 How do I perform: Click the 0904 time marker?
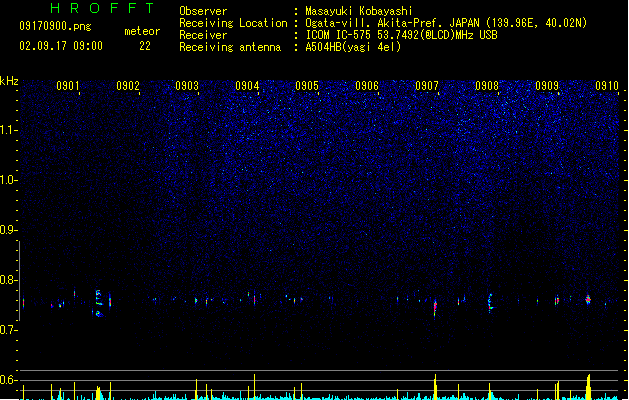[247, 86]
